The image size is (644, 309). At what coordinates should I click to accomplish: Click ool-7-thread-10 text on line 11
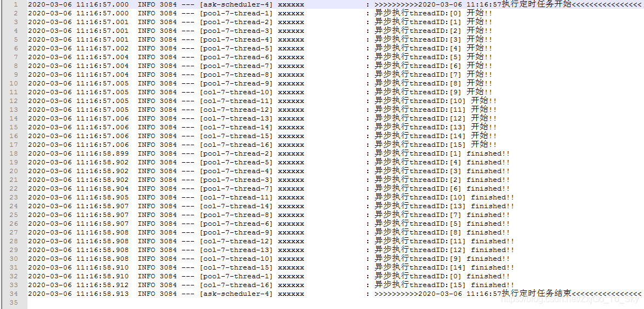[236, 92]
